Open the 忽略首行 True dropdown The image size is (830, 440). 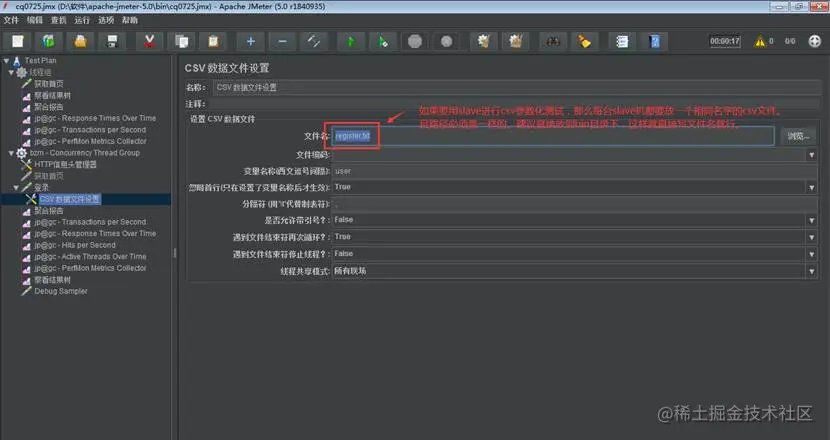(x=811, y=187)
